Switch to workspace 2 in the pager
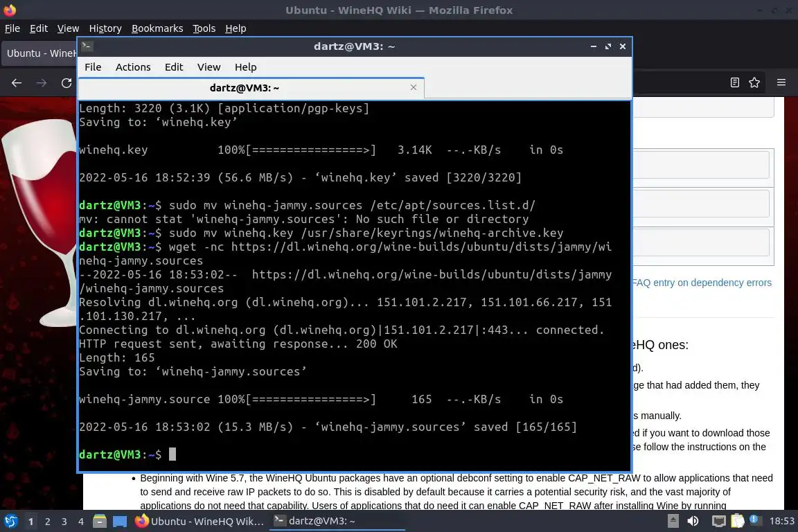 [x=47, y=522]
